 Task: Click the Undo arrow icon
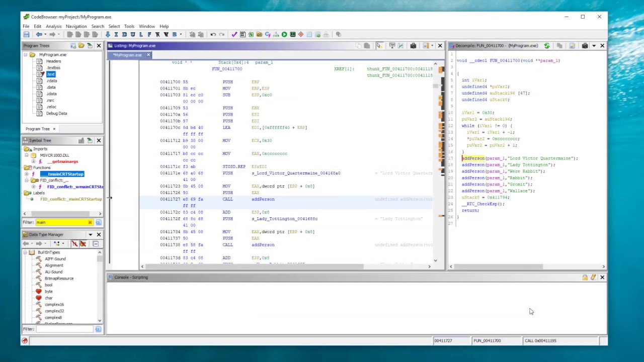pyautogui.click(x=213, y=35)
